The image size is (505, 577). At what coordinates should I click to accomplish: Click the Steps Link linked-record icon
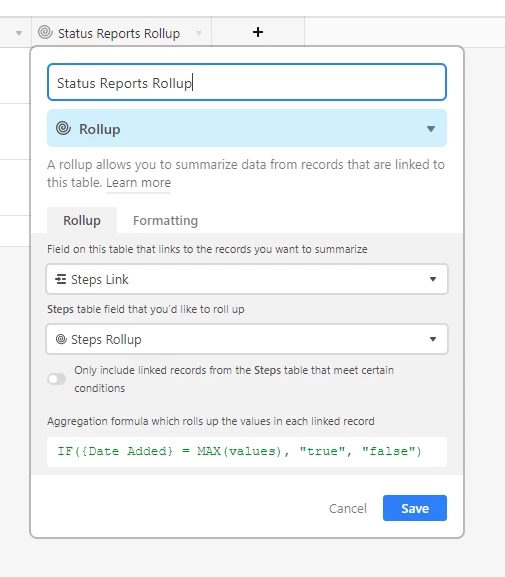click(x=60, y=279)
